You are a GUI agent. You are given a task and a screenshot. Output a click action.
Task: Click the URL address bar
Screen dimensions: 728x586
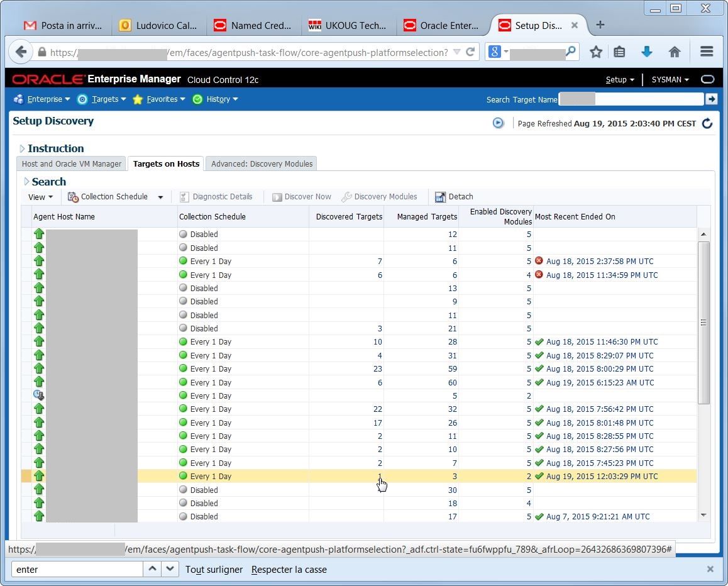[x=248, y=52]
